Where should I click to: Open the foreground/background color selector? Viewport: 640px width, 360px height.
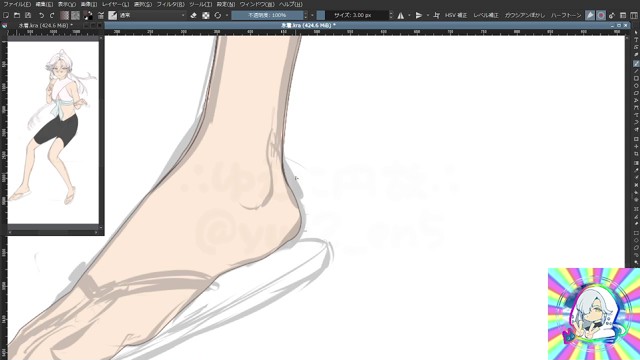[88, 16]
